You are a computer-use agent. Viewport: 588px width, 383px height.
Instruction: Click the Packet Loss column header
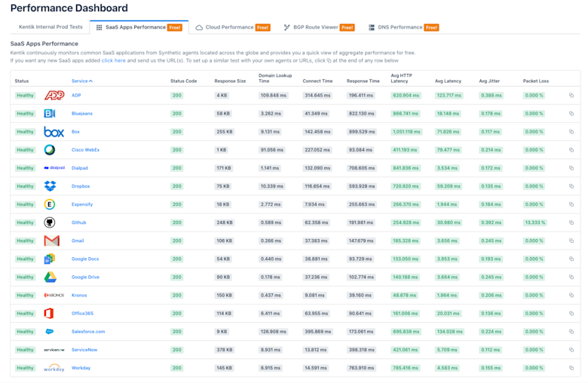(x=536, y=81)
